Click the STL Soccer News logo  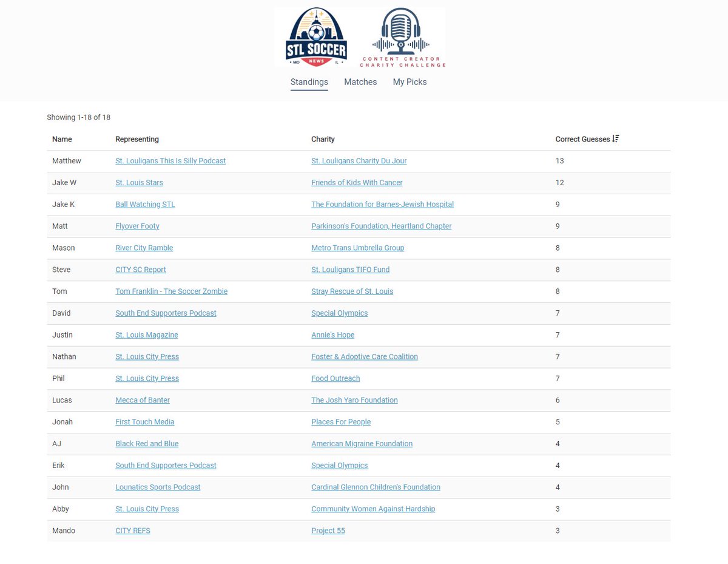coord(317,38)
